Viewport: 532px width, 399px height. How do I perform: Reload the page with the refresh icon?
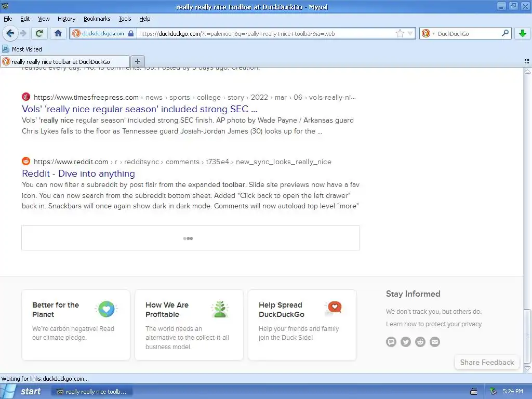[39, 33]
